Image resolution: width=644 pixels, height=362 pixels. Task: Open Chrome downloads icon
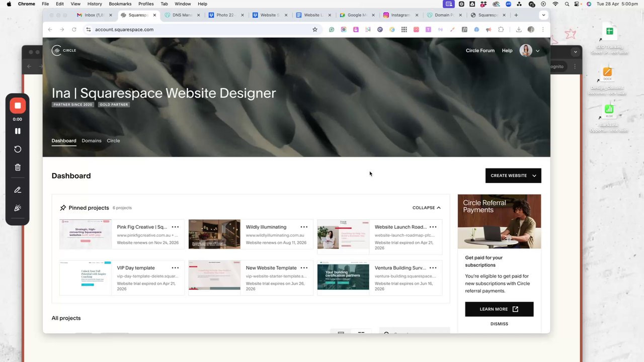[x=519, y=30]
